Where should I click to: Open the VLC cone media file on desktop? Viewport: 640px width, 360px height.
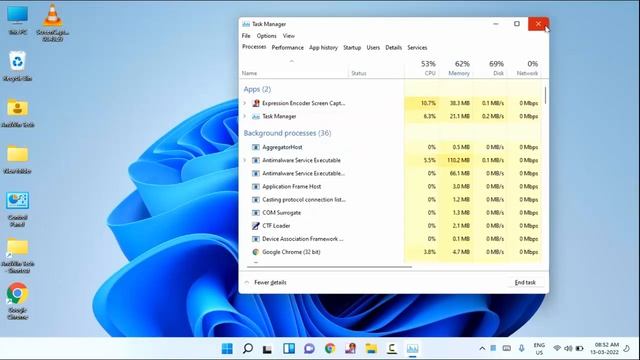[52, 22]
